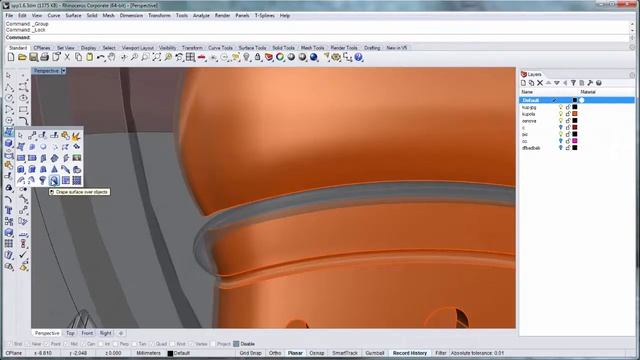Viewport: 640px width, 360px height.
Task: Click the Four Viewports grid icon
Action: [190, 58]
